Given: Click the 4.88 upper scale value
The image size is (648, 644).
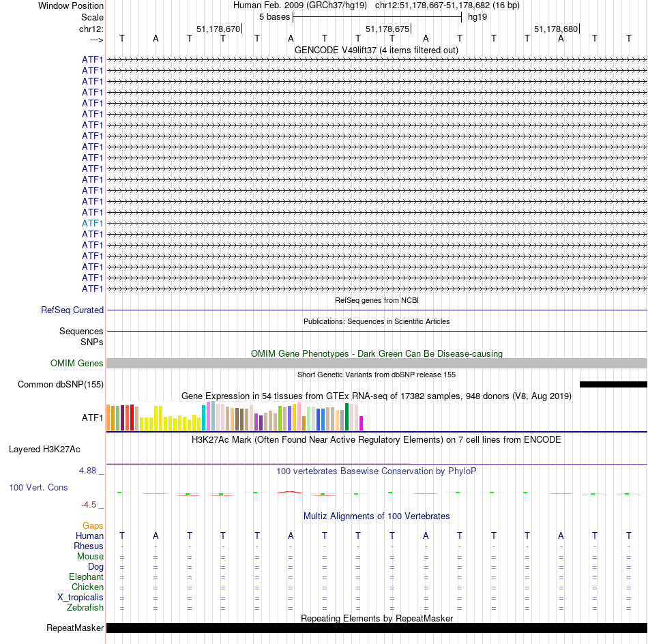Looking at the screenshot, I should point(87,471).
